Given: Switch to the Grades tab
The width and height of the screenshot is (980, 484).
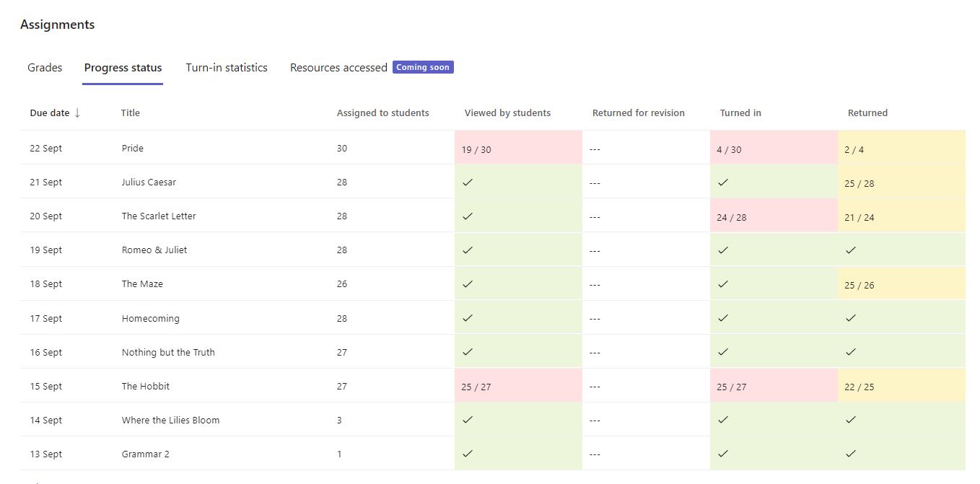Looking at the screenshot, I should pos(45,68).
